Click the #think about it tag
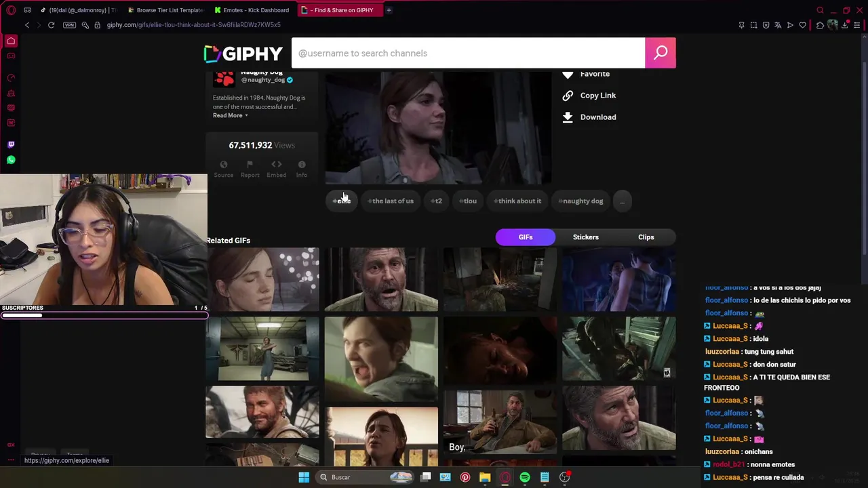The height and width of the screenshot is (488, 868). click(517, 201)
